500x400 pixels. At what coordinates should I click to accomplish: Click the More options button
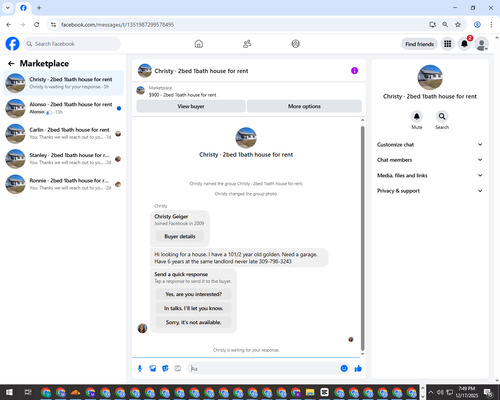pyautogui.click(x=304, y=106)
